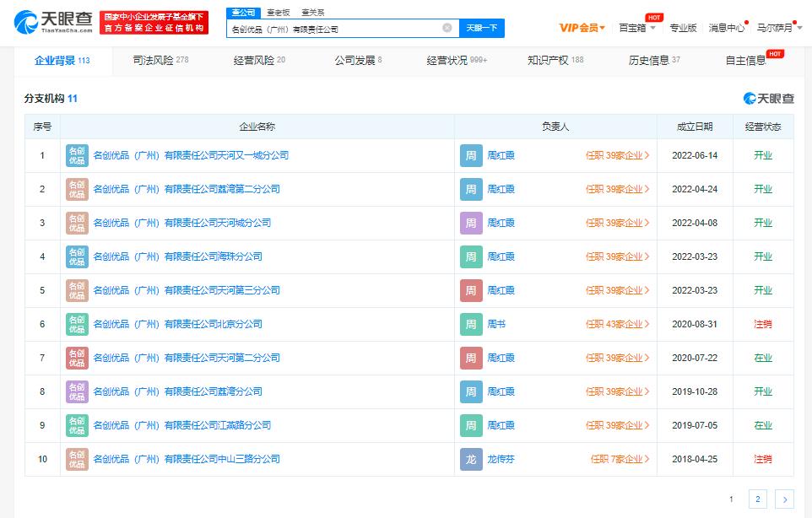The image size is (812, 518).
Task: Switch to 经营状况 tab
Action: [457, 61]
